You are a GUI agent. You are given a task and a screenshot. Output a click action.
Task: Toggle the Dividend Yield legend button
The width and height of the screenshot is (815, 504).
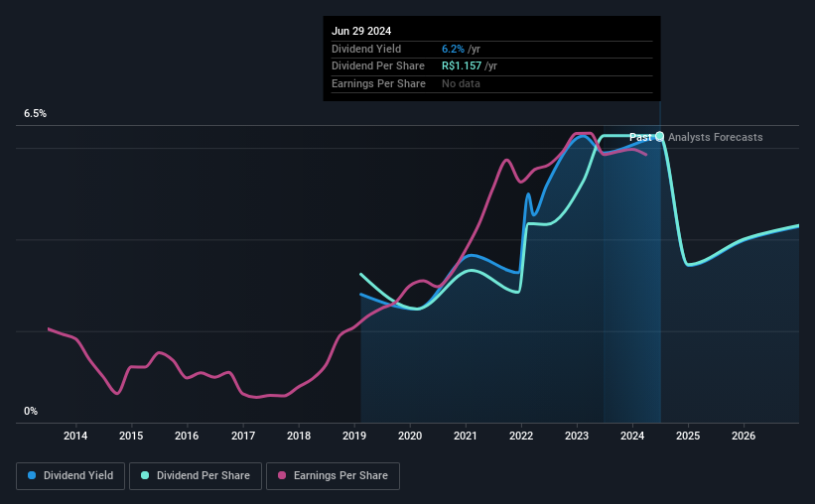(70, 476)
